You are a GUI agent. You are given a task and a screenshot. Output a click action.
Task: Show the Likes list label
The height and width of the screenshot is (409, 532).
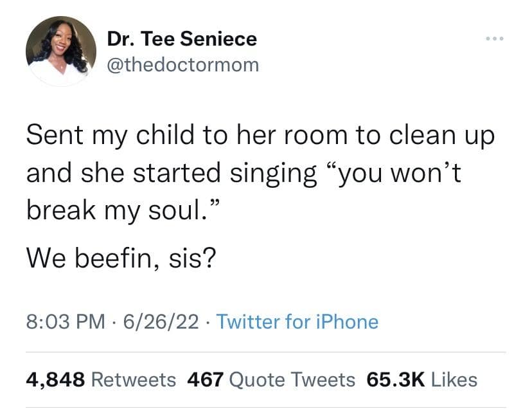(x=454, y=379)
